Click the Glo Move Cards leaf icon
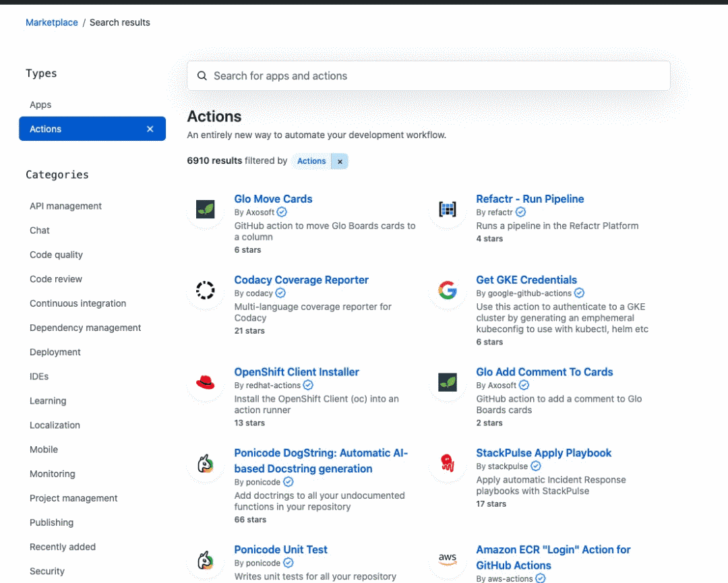 click(x=205, y=210)
